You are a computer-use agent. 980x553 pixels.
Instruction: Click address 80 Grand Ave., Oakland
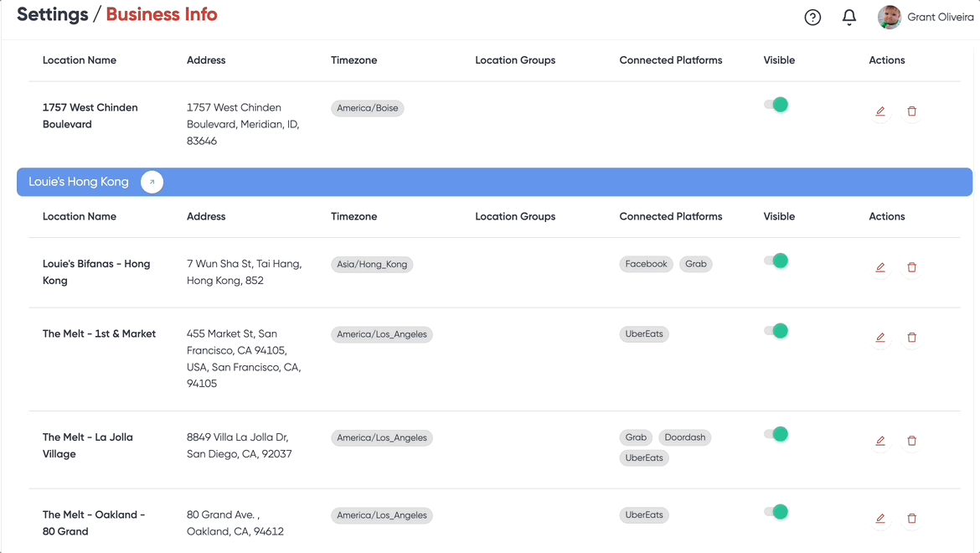coord(235,523)
